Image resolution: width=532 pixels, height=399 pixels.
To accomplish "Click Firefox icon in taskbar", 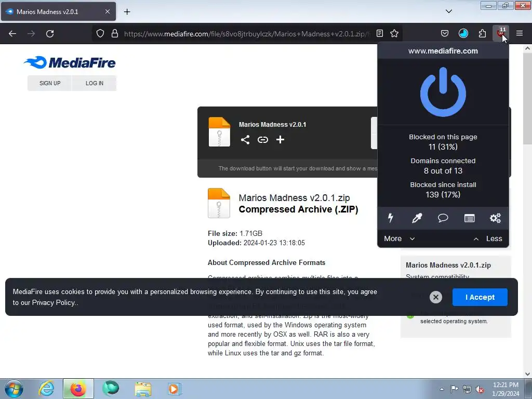I will point(78,389).
